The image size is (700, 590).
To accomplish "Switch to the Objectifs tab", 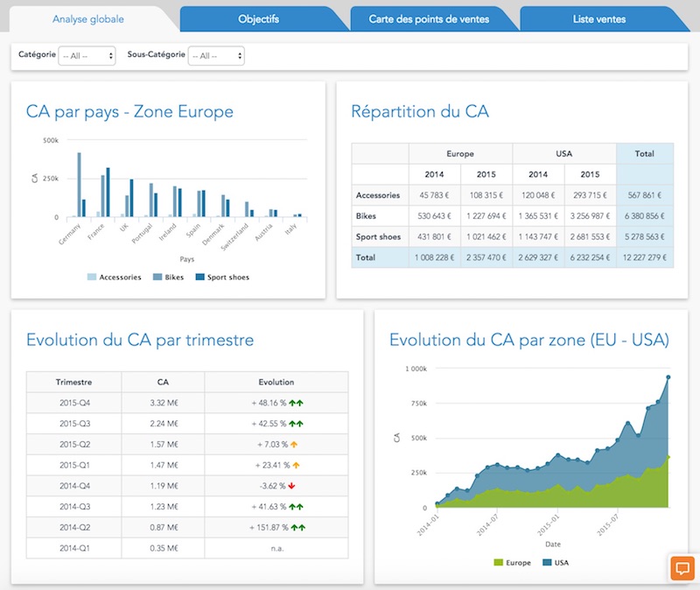I will tap(258, 19).
